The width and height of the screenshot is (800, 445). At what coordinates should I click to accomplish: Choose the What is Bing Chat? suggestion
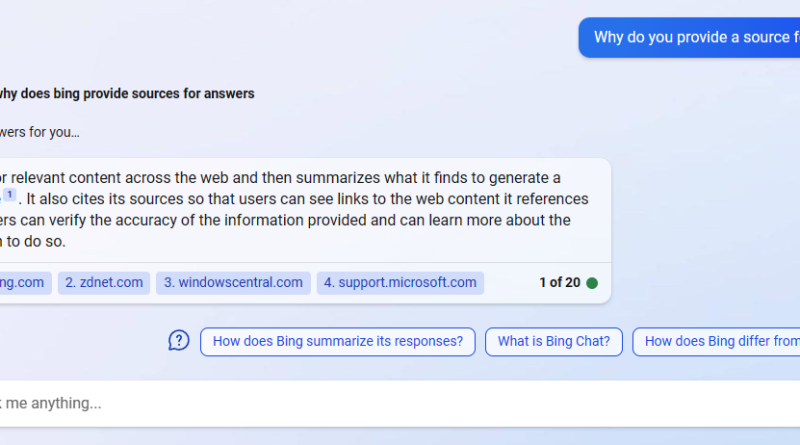[x=554, y=341]
